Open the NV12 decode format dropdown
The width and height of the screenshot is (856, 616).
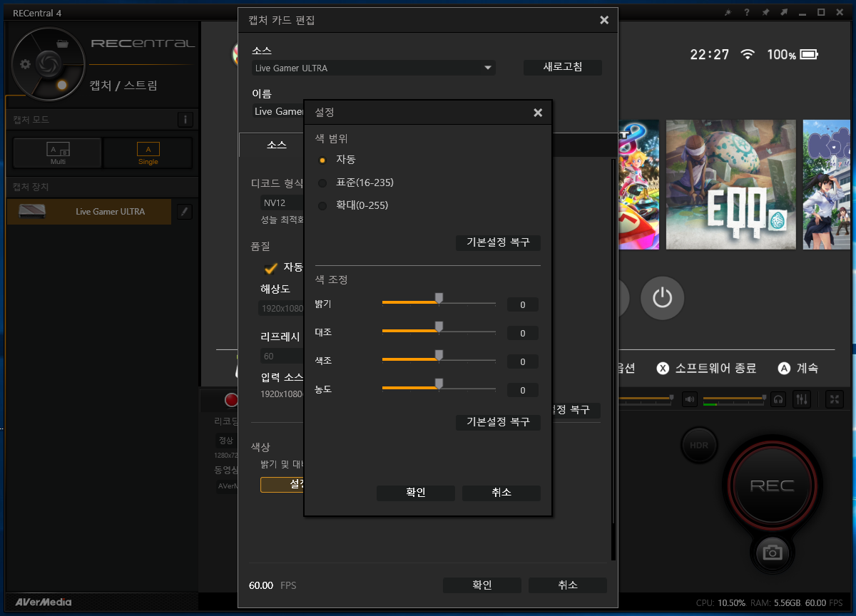pyautogui.click(x=282, y=203)
